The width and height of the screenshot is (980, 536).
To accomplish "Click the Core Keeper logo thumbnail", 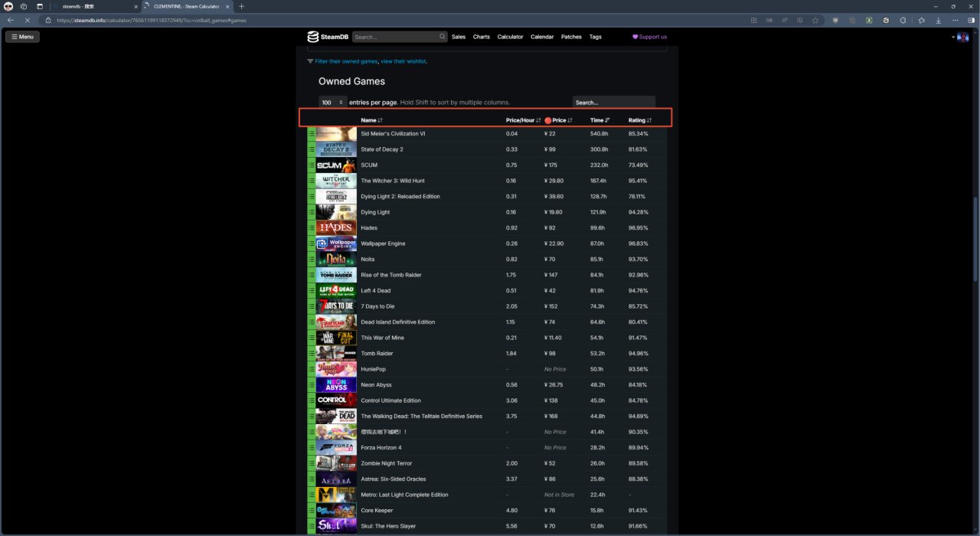I will (x=336, y=511).
